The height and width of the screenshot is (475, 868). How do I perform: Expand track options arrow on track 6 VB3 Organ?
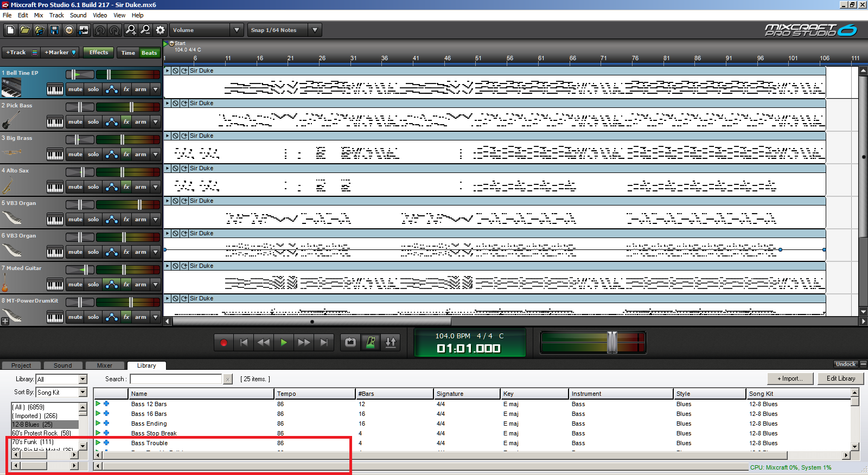coord(156,252)
